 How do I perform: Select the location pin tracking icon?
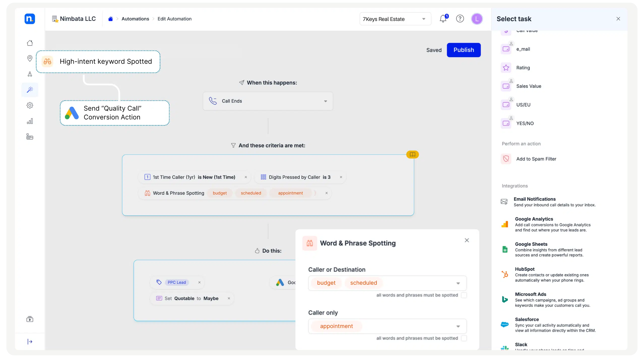click(x=30, y=58)
